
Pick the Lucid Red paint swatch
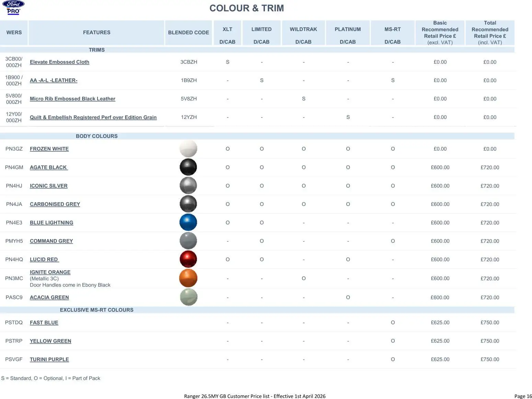pyautogui.click(x=188, y=259)
